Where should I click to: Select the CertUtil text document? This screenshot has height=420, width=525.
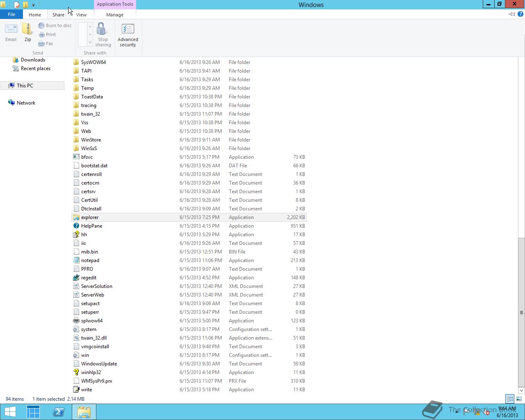pos(189,200)
